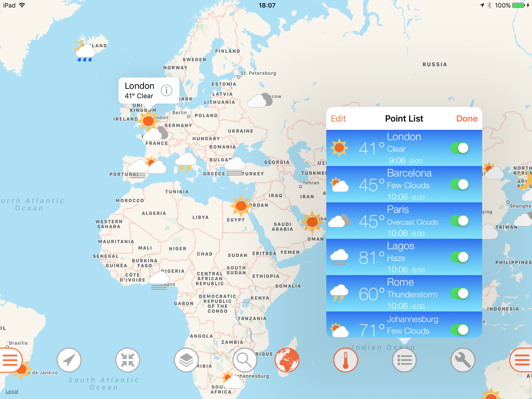Disable the London point toggle

click(459, 148)
